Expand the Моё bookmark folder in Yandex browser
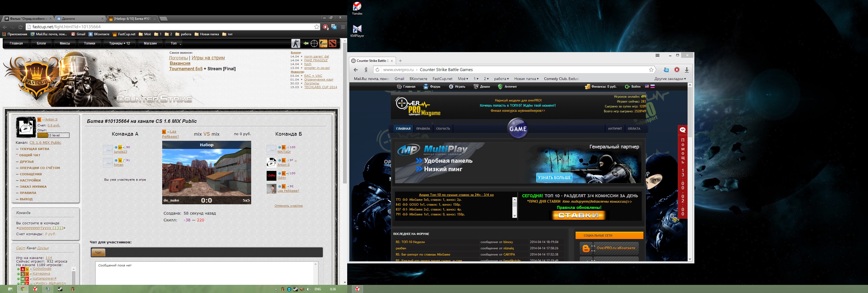 pyautogui.click(x=463, y=79)
